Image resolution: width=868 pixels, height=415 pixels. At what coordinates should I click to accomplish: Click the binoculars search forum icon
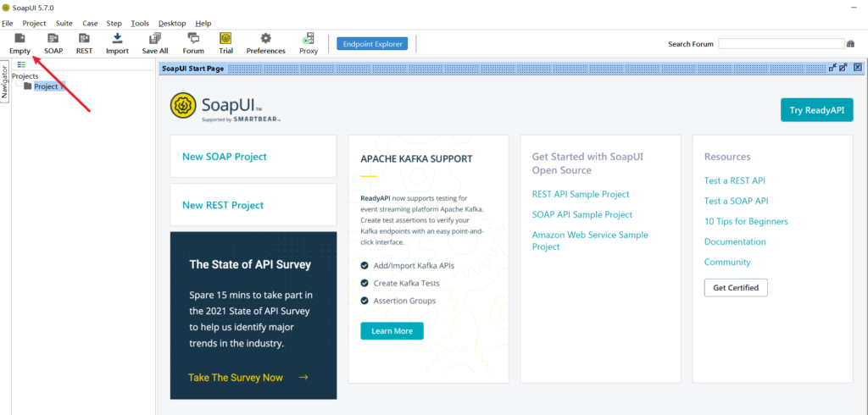849,44
